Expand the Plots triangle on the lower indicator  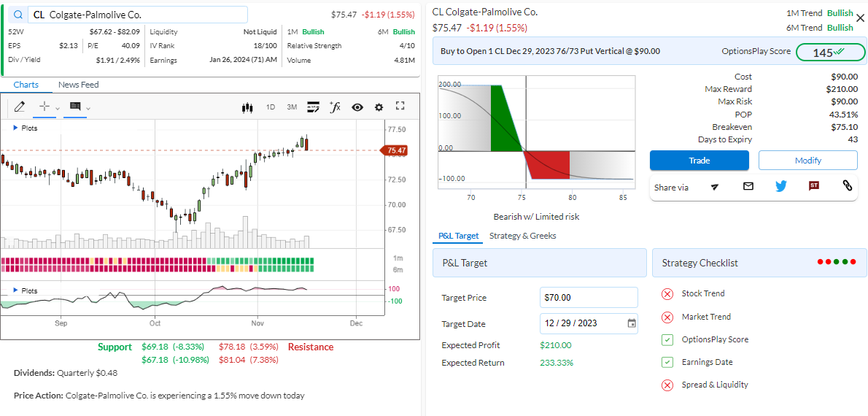[15, 290]
